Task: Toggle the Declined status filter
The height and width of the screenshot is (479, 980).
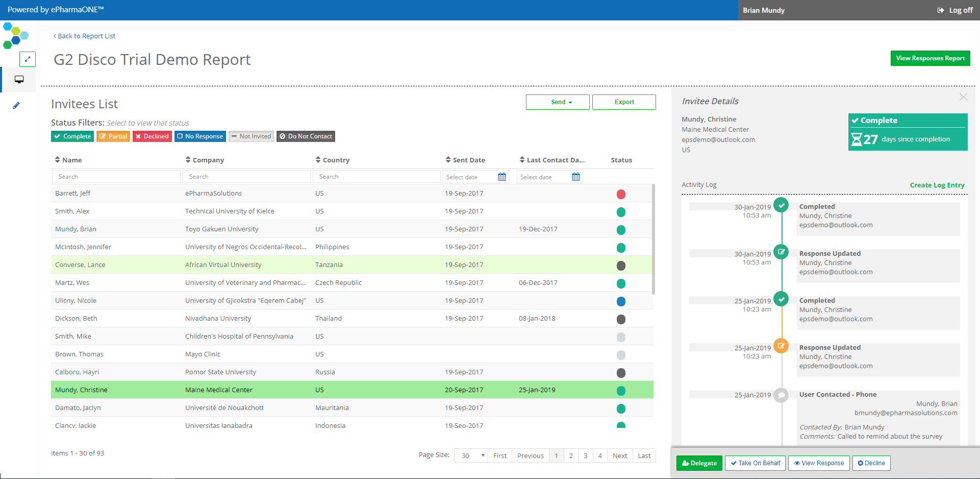Action: 152,136
